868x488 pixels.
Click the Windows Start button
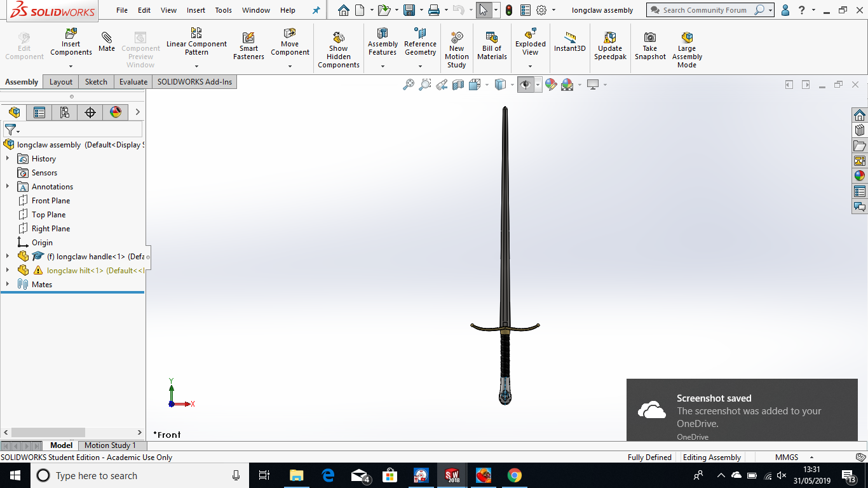(x=15, y=475)
